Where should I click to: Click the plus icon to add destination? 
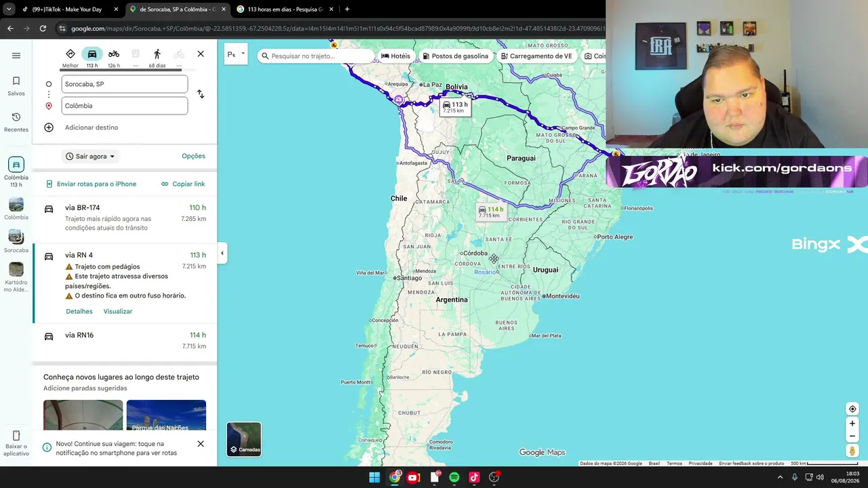click(x=49, y=127)
